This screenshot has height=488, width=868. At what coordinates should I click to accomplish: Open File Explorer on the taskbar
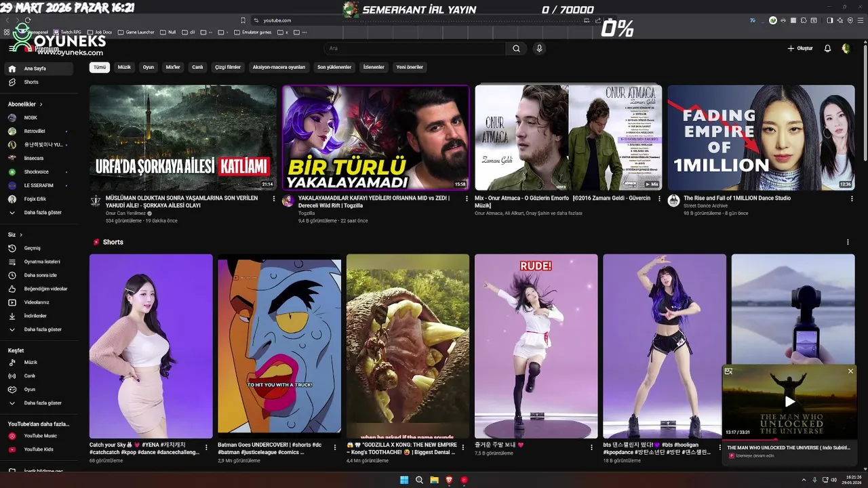click(434, 480)
